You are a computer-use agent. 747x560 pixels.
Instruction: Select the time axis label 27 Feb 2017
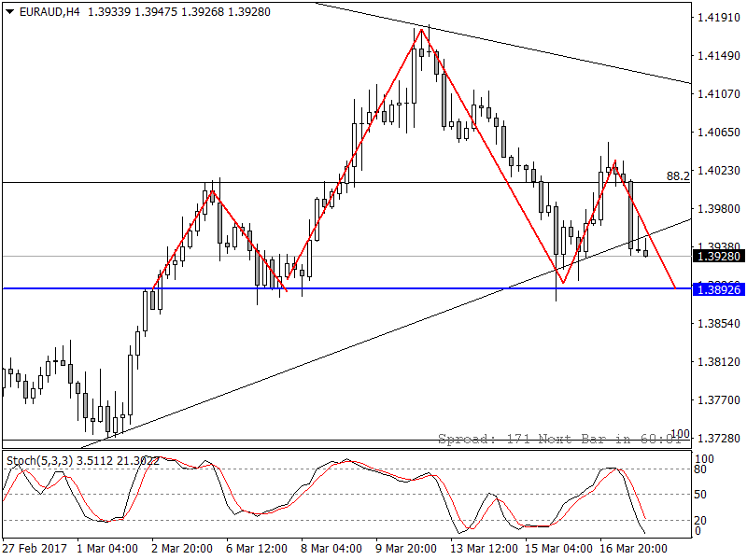[35, 549]
